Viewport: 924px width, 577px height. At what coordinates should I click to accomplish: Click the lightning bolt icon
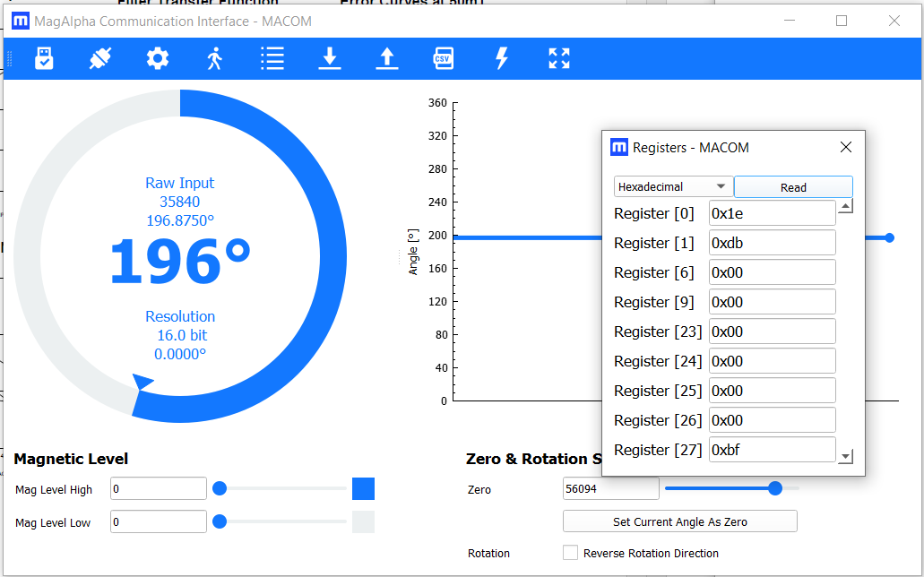[x=502, y=59]
